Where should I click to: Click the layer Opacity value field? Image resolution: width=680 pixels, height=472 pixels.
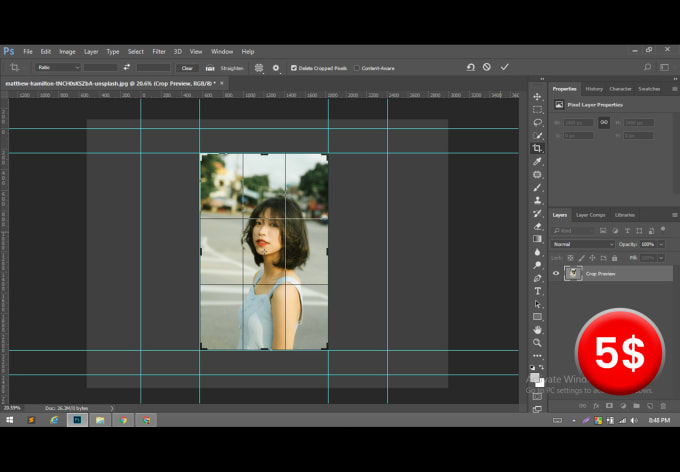[x=648, y=244]
